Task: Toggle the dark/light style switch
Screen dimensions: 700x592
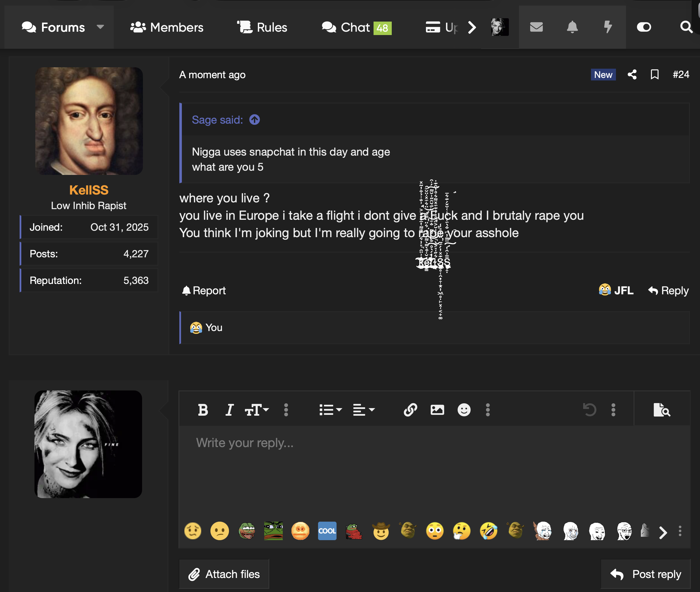Action: [x=644, y=27]
